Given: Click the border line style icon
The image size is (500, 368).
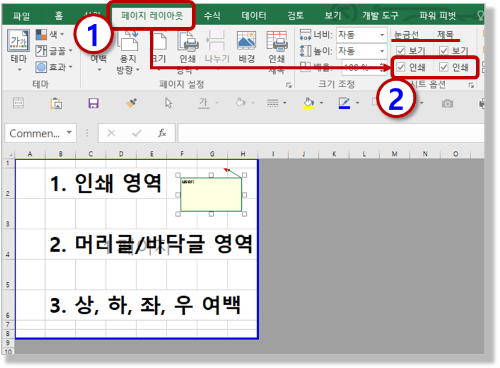Looking at the screenshot, I should tap(273, 103).
